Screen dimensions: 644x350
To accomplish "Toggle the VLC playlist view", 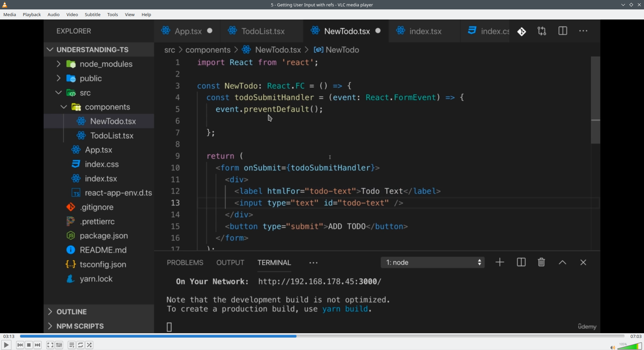I will 71,345.
